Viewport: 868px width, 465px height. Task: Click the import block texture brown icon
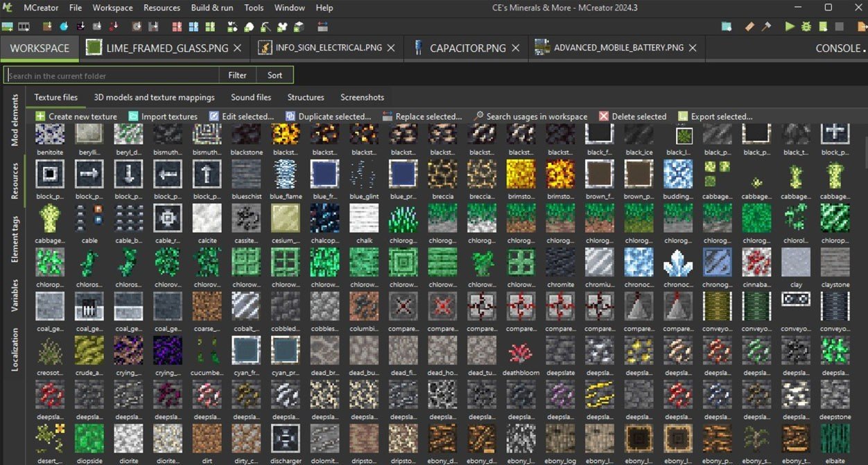coord(47,27)
